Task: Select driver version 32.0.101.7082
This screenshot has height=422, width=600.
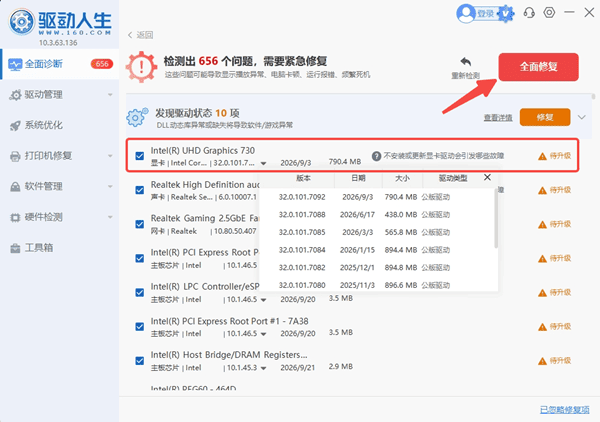Action: click(x=378, y=267)
